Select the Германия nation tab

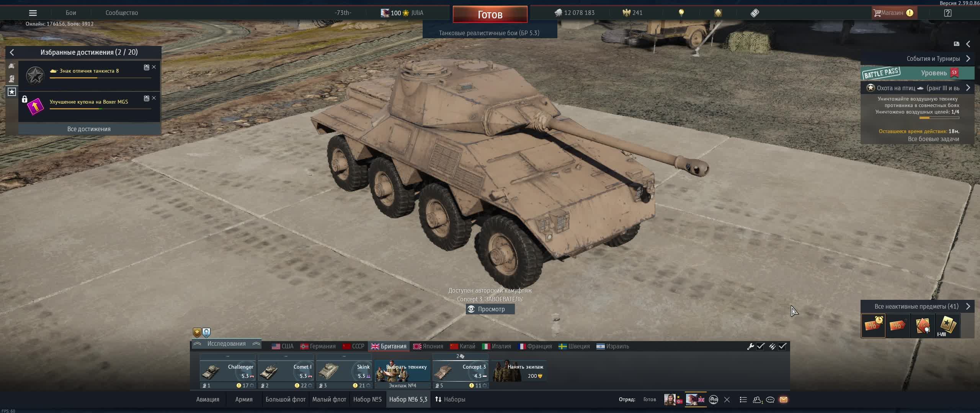tap(318, 346)
